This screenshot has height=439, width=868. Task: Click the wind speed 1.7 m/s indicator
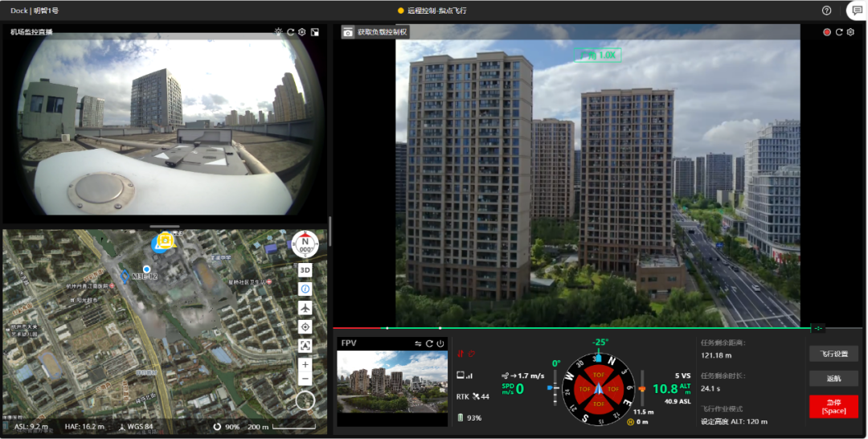click(x=523, y=376)
